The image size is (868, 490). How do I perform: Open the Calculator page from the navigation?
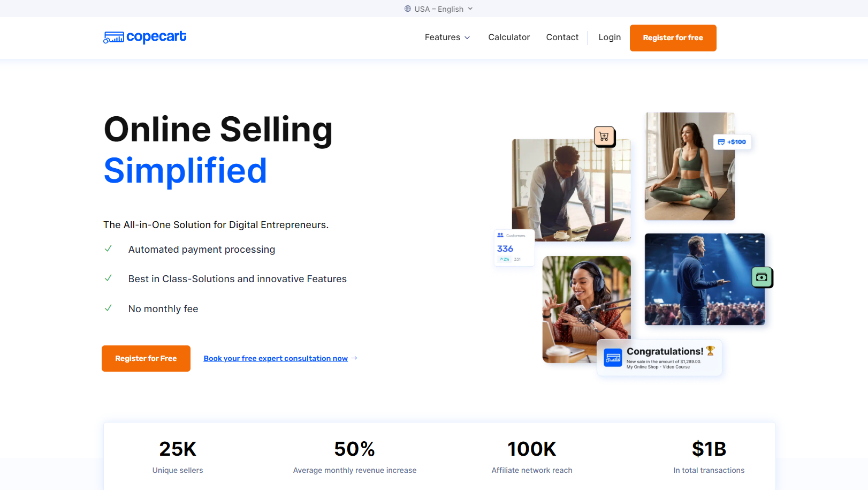click(x=508, y=37)
